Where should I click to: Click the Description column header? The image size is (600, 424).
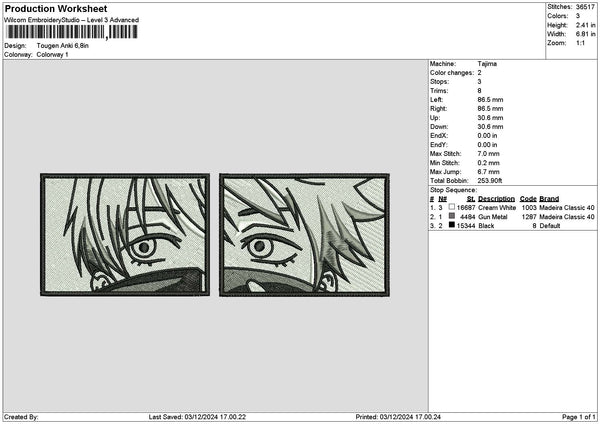click(x=496, y=199)
